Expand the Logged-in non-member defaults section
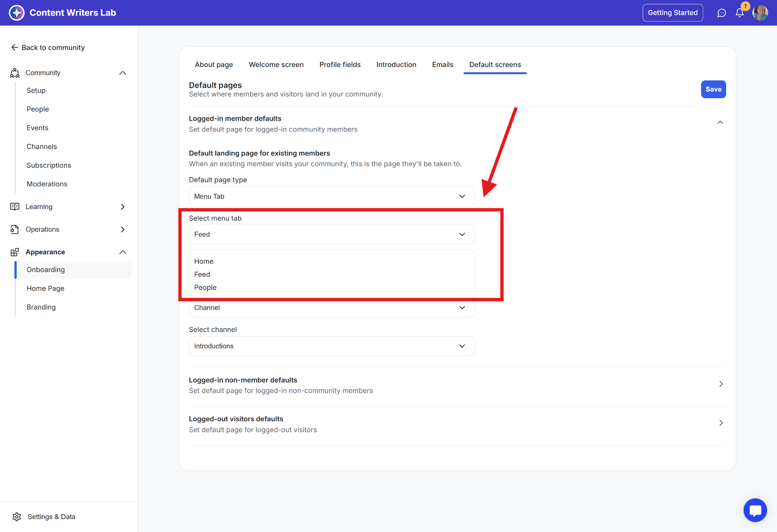This screenshot has height=532, width=777. [x=720, y=384]
